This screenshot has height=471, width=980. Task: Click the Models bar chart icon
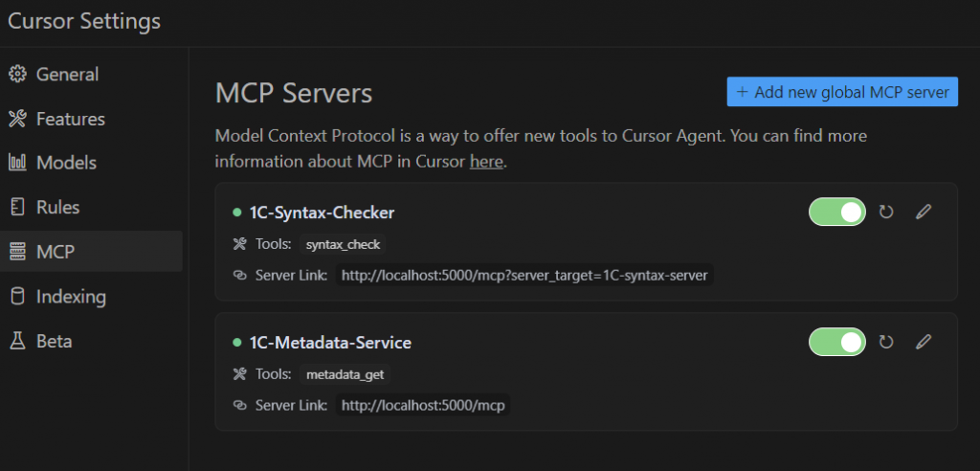click(17, 163)
